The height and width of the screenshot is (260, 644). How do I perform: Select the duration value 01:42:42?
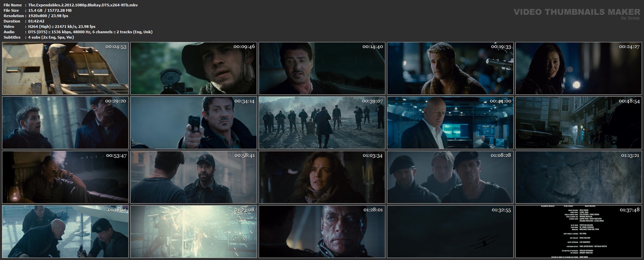pyautogui.click(x=37, y=21)
